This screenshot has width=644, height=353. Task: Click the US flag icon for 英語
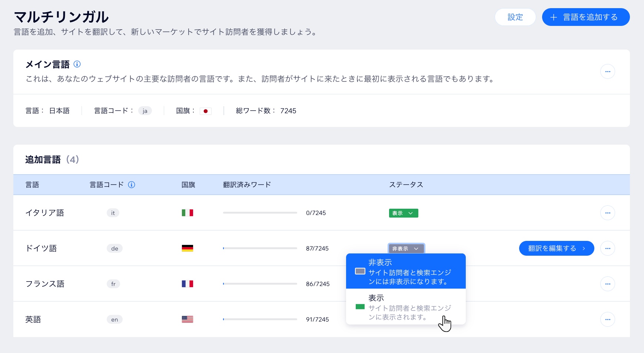[188, 319]
